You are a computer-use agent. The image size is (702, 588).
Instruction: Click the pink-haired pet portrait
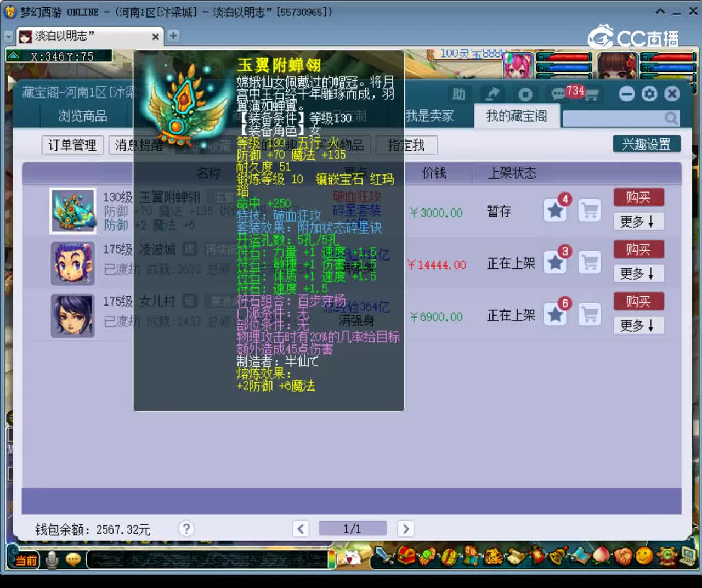click(518, 65)
